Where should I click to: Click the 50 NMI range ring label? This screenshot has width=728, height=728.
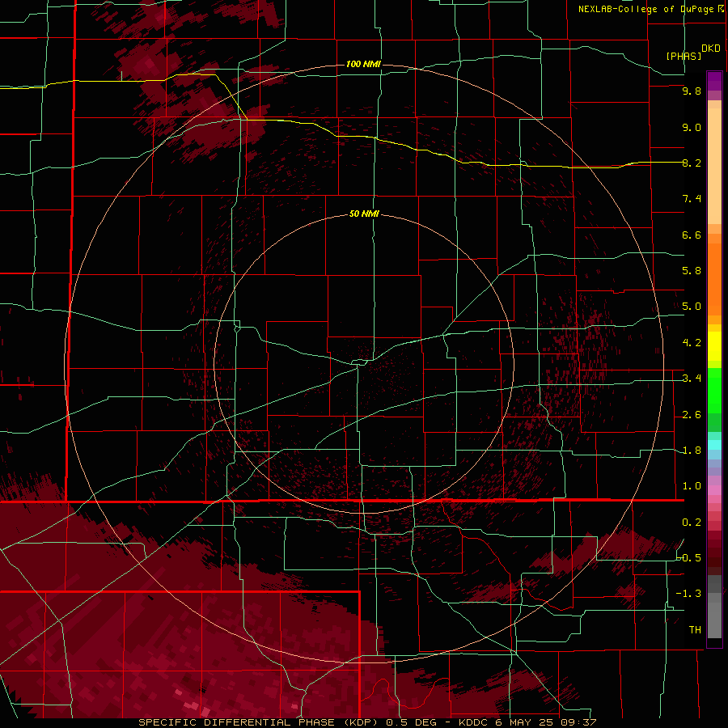tap(364, 214)
